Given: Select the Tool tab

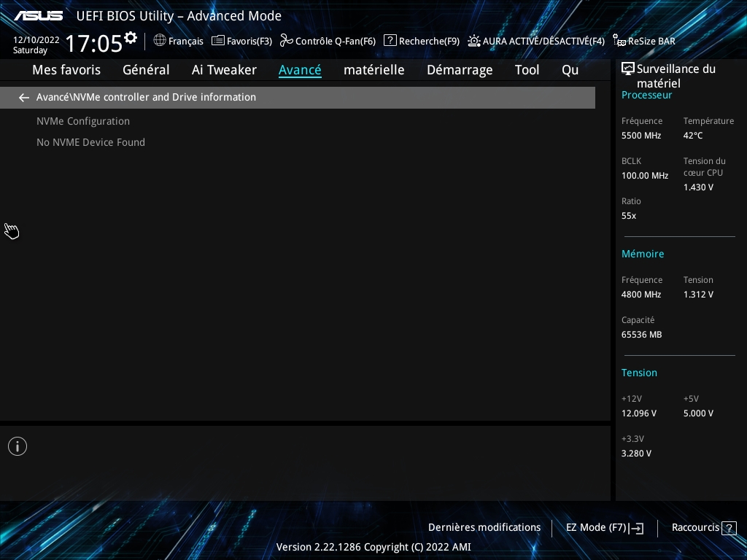Looking at the screenshot, I should [527, 70].
